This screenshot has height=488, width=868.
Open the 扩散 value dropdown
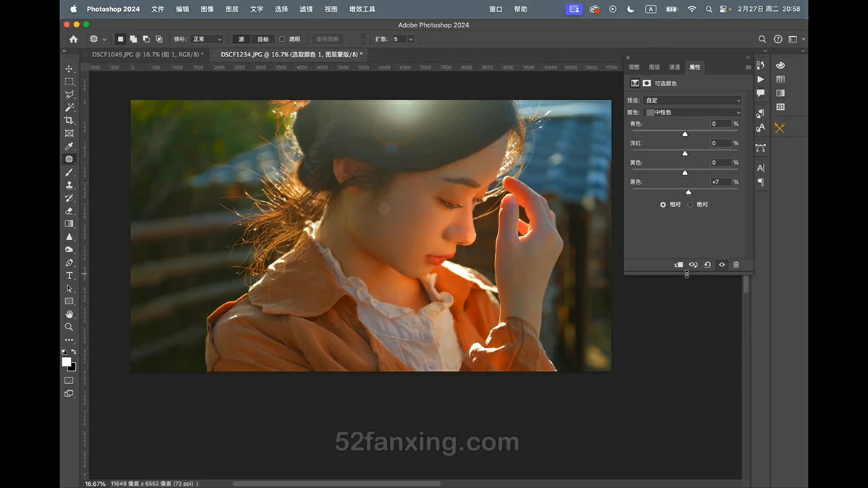point(411,39)
